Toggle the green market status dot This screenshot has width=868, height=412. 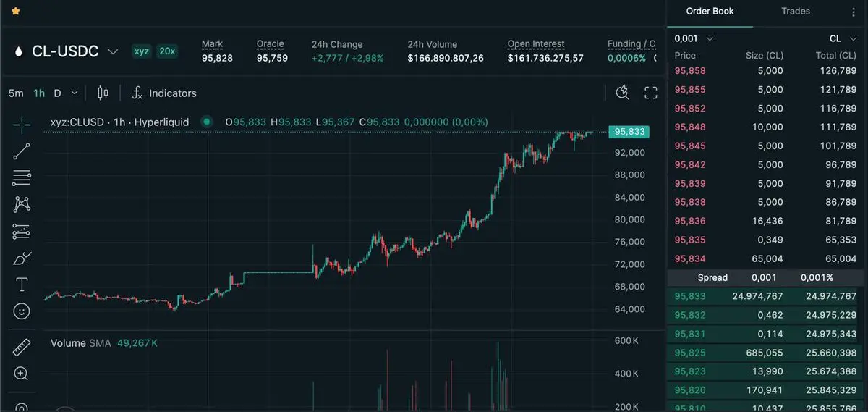[x=207, y=122]
